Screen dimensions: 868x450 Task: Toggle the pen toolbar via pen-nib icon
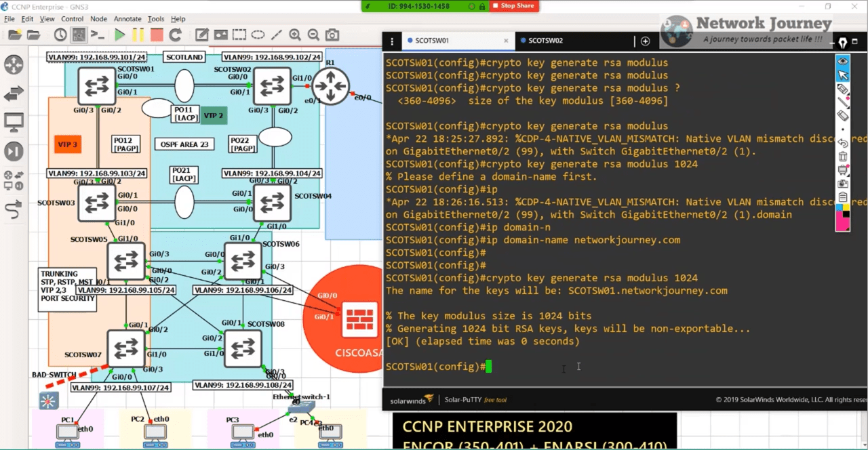click(x=843, y=43)
